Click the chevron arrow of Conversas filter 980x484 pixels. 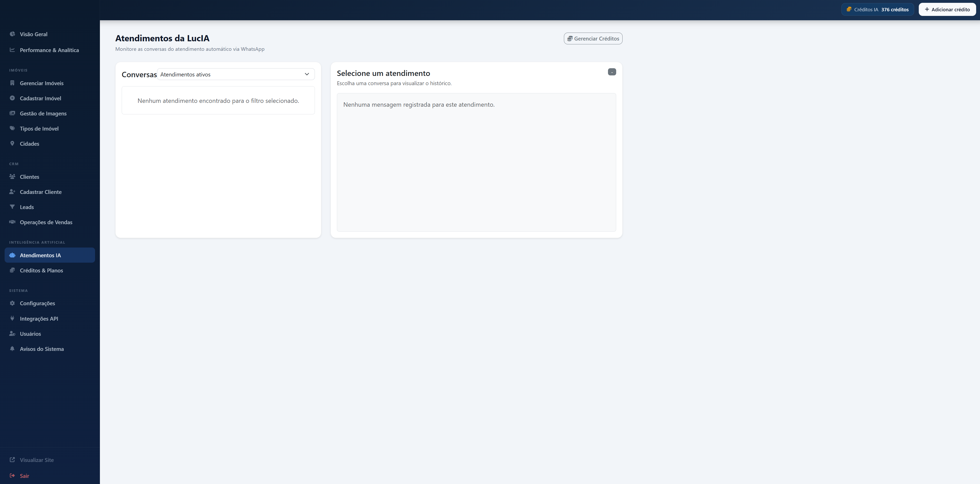(x=307, y=74)
